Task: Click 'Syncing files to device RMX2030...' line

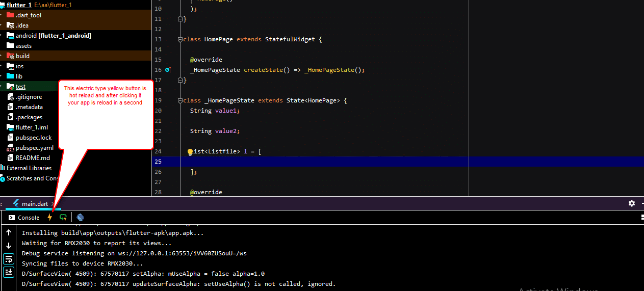Action: point(82,263)
